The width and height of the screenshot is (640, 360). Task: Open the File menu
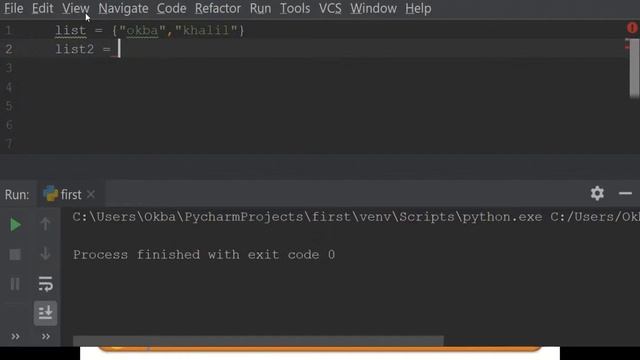click(13, 8)
